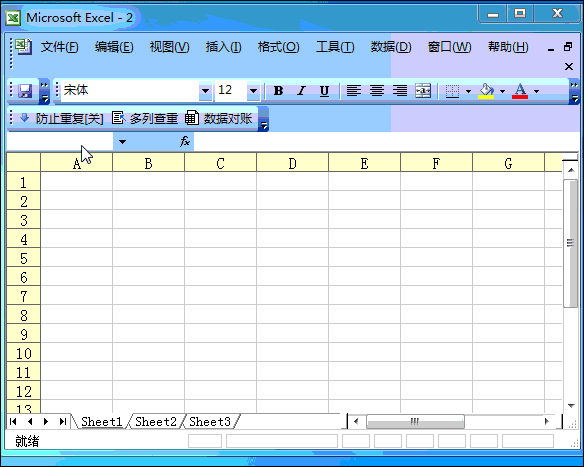Click the Select All corner box
The width and height of the screenshot is (584, 467).
[x=23, y=163]
